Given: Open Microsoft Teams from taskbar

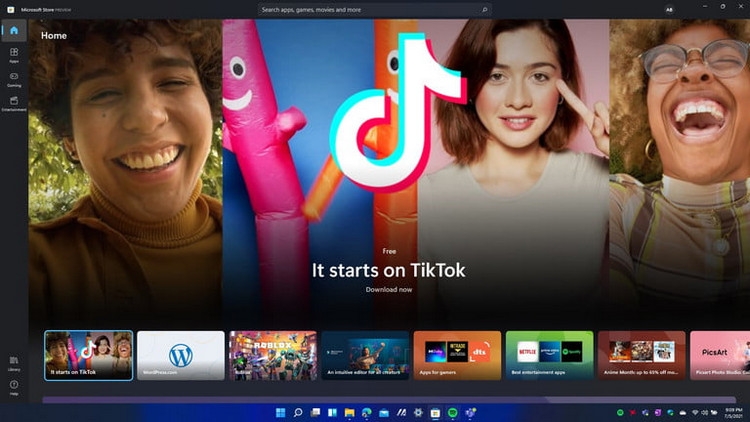Looking at the screenshot, I should click(x=470, y=412).
